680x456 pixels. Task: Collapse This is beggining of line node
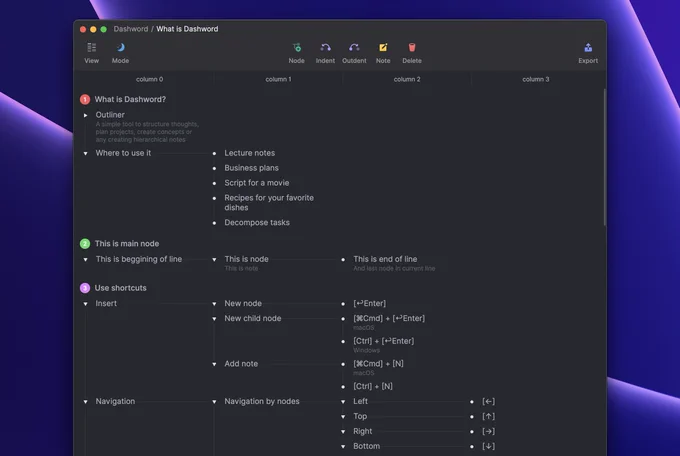click(x=85, y=260)
